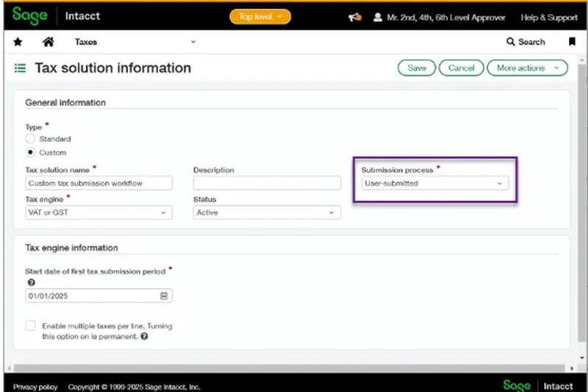Image resolution: width=588 pixels, height=392 pixels.
Task: Open the Status dropdown
Action: tap(267, 213)
